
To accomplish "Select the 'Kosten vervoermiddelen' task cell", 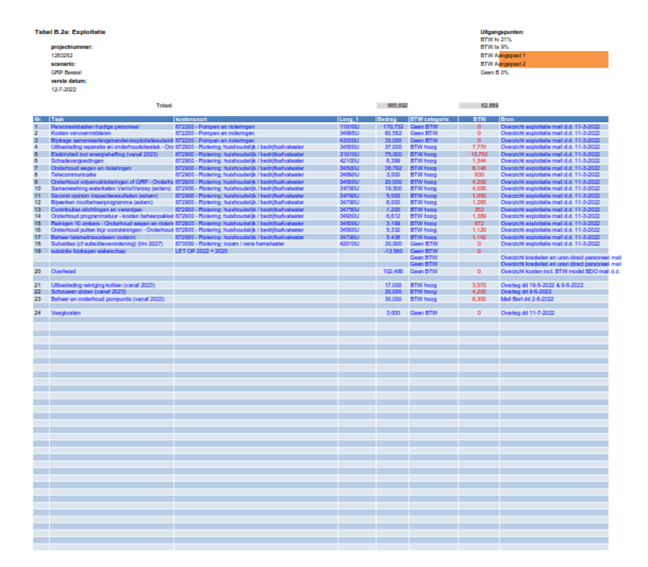I will pyautogui.click(x=80, y=133).
